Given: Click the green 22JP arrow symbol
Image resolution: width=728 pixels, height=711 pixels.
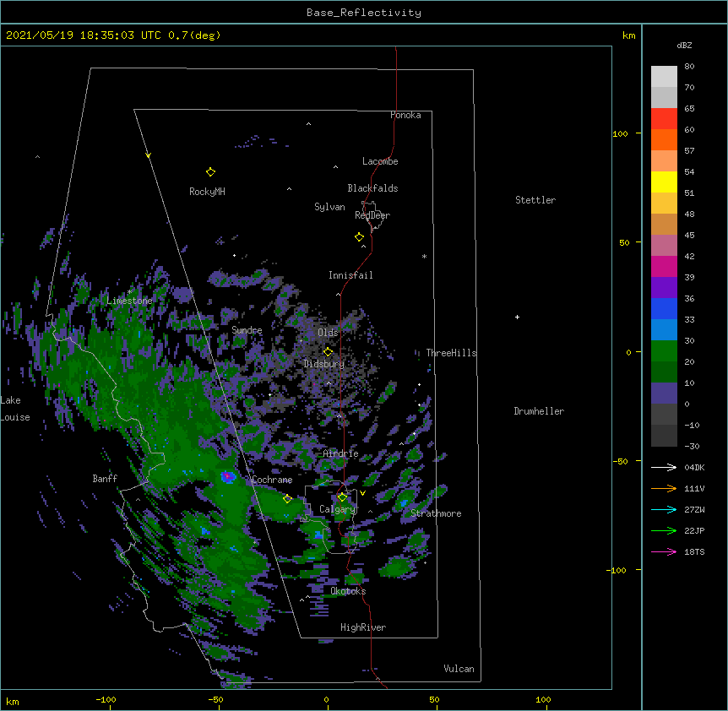Looking at the screenshot, I should click(x=664, y=530).
